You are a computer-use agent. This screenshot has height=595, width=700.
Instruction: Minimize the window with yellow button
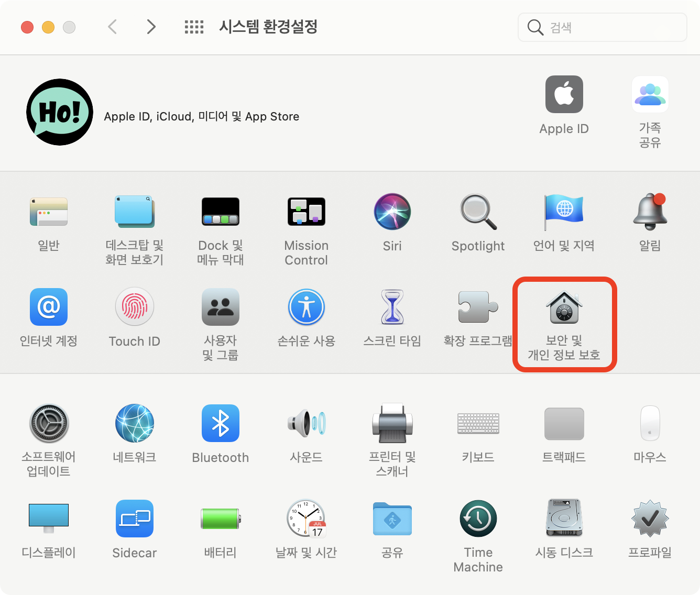pos(48,27)
